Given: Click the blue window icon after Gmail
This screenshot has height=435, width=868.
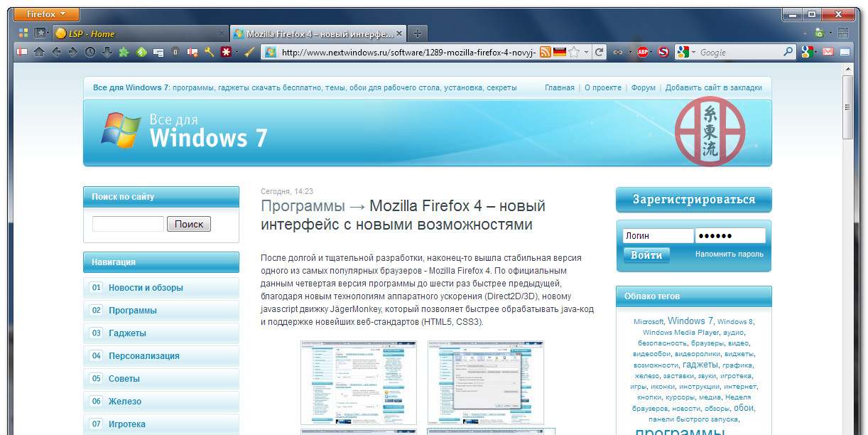Looking at the screenshot, I should pos(845,52).
